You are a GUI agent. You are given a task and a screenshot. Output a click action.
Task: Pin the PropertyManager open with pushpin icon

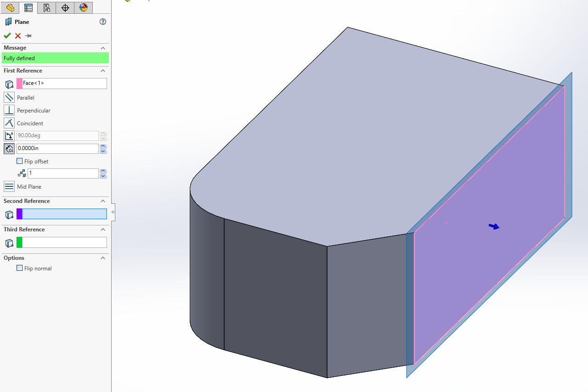tap(28, 36)
